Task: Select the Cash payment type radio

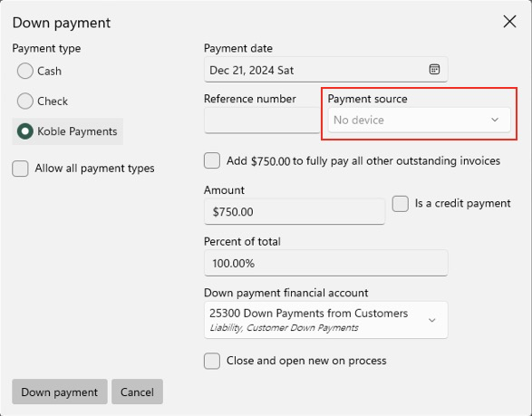Action: pyautogui.click(x=25, y=71)
